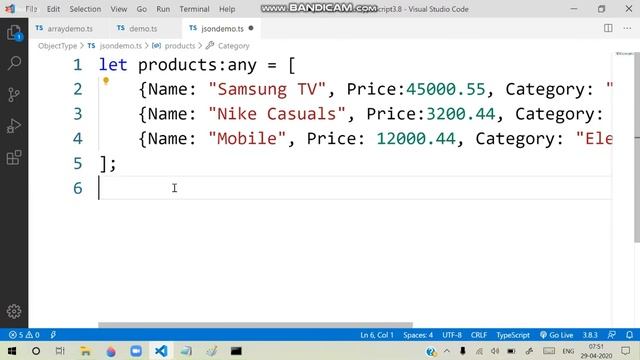This screenshot has height=360, width=640.
Task: Open the notifications bell in status bar
Action: [x=629, y=335]
